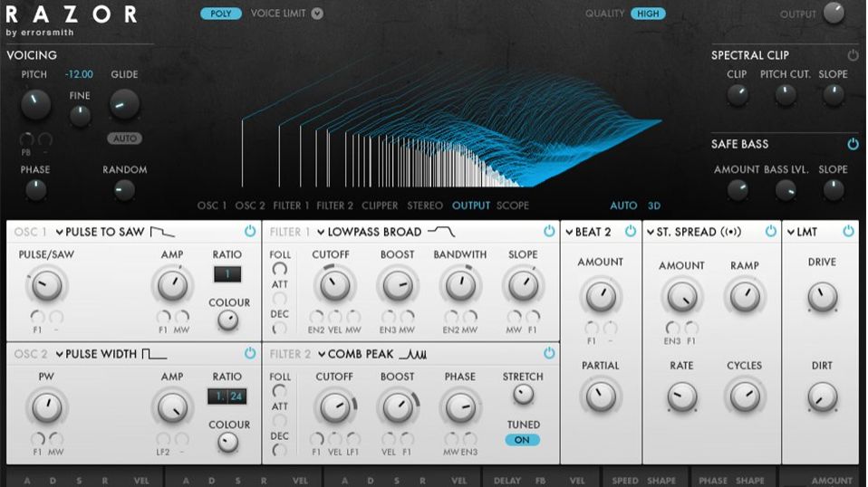Screen dimensions: 868x487
Task: Open Voice Limit dropdown arrow
Action: 316,14
